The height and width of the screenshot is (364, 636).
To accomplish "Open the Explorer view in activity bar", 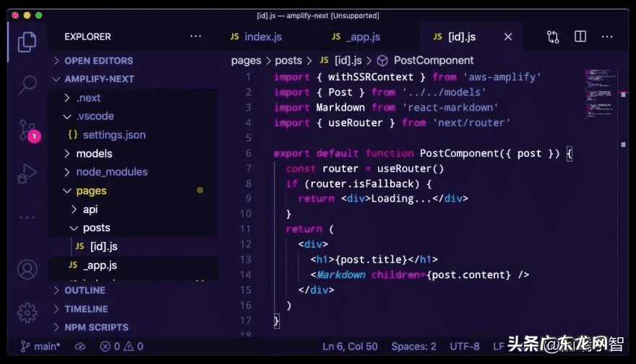I will (27, 42).
